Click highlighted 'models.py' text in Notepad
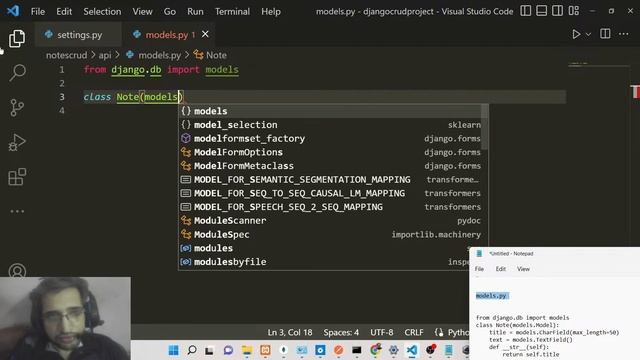The height and width of the screenshot is (360, 640). click(491, 296)
